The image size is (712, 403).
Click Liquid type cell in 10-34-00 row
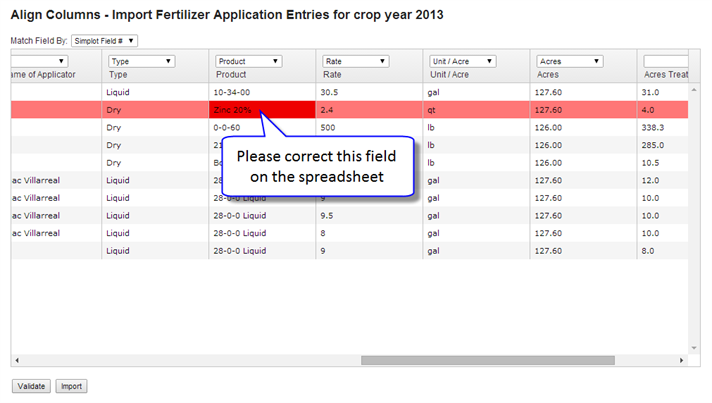[x=155, y=92]
